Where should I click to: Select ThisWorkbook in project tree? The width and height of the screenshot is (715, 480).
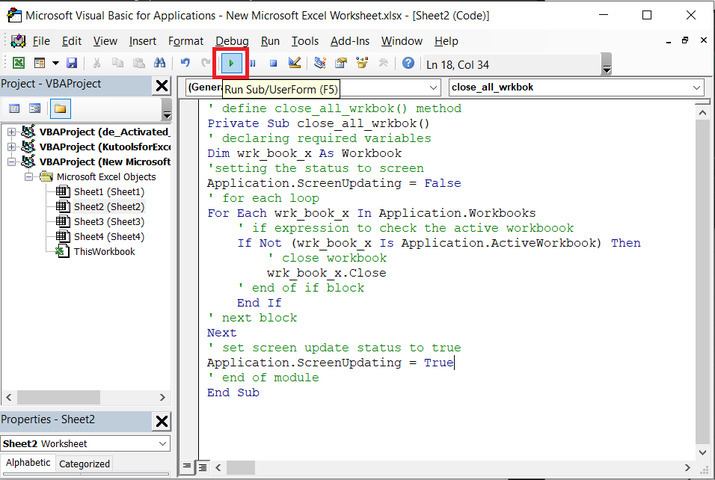point(104,251)
